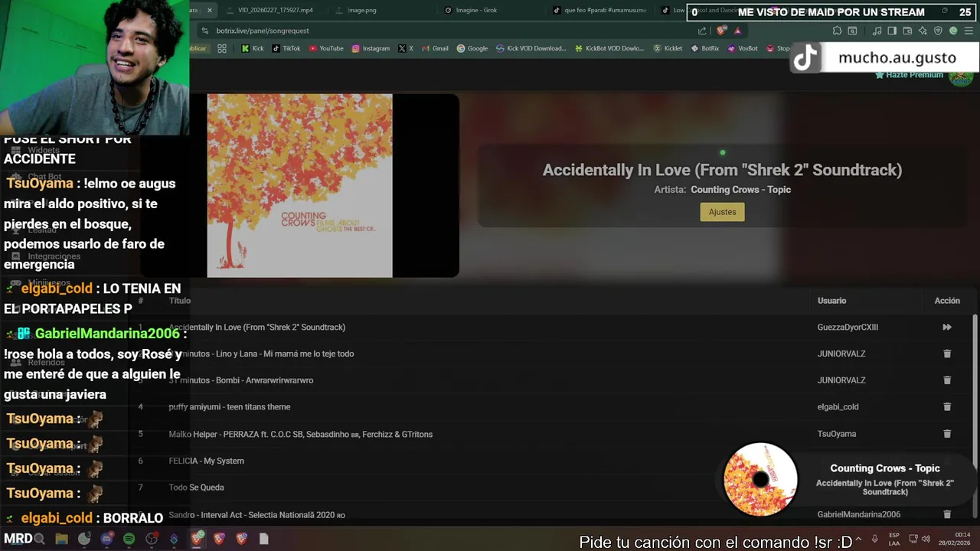Click the spinning disc now-playing widget
Image resolution: width=980 pixels, height=551 pixels.
click(760, 480)
